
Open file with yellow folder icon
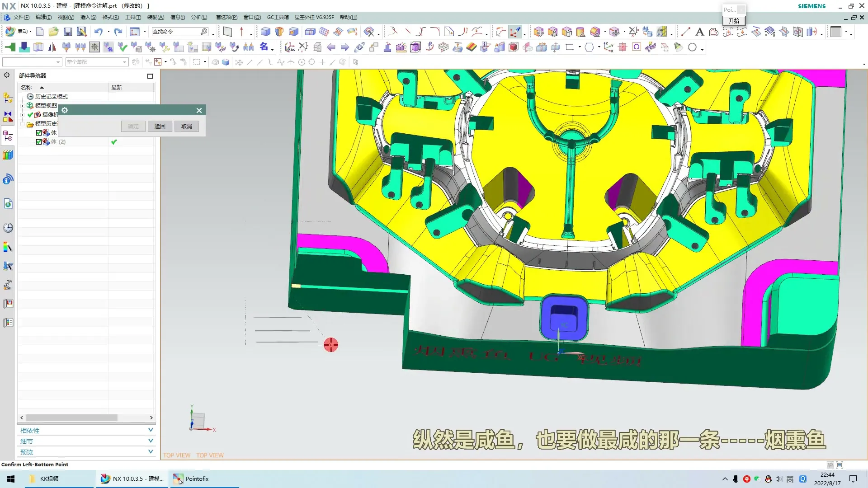coord(53,32)
